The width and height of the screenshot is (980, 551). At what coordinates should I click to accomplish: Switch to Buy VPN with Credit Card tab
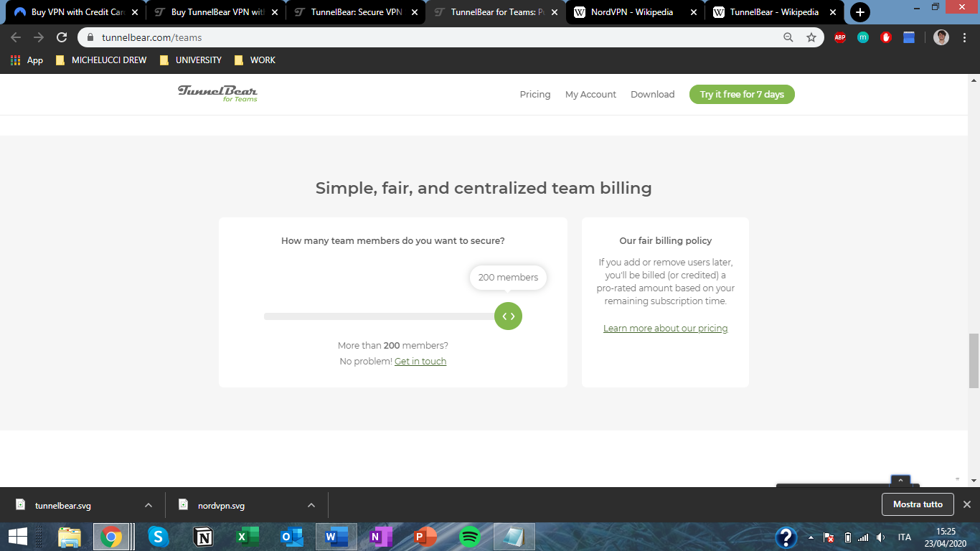75,12
